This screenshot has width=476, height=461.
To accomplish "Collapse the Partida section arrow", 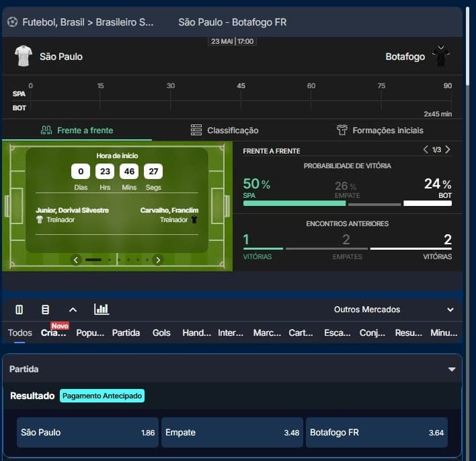I will pyautogui.click(x=452, y=369).
